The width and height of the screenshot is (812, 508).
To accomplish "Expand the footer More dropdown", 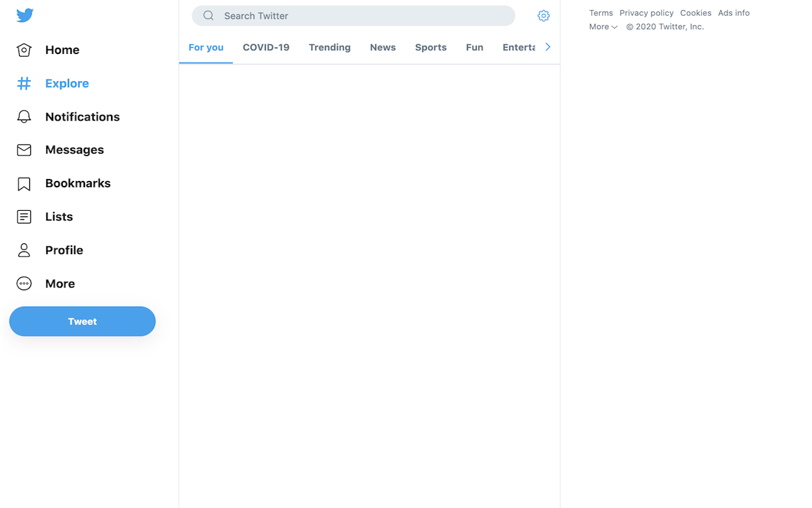I will tap(603, 27).
